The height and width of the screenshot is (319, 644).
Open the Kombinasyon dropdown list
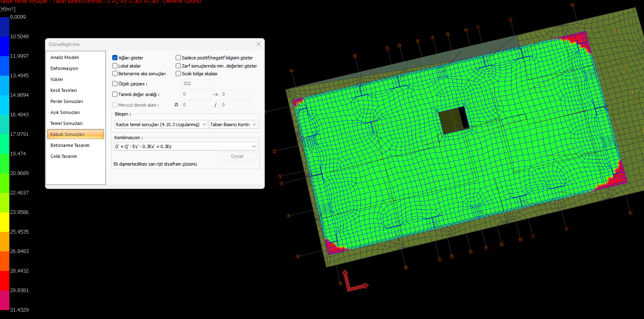[x=186, y=146]
